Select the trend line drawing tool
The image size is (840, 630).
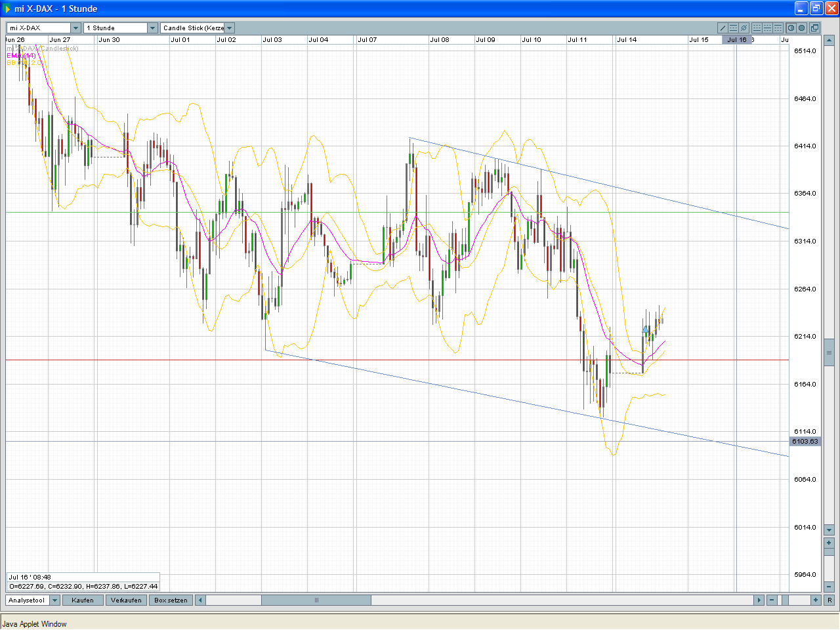pyautogui.click(x=723, y=28)
